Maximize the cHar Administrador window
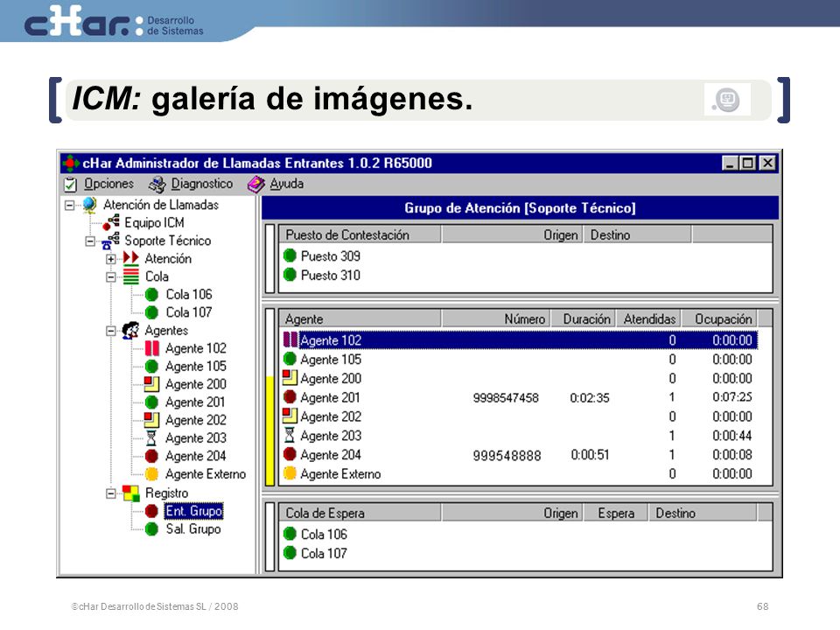Image resolution: width=840 pixels, height=630 pixels. pos(748,163)
